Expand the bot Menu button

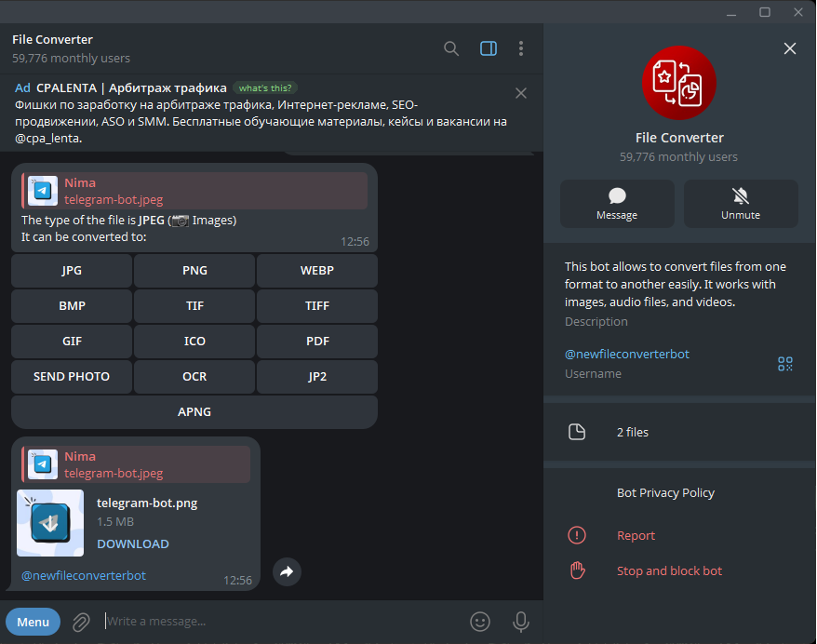33,621
